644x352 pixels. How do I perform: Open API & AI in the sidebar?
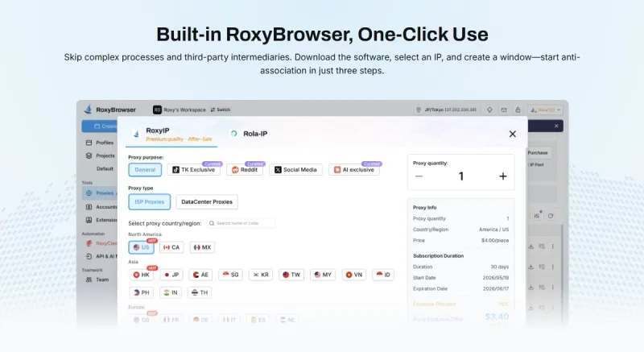point(101,256)
